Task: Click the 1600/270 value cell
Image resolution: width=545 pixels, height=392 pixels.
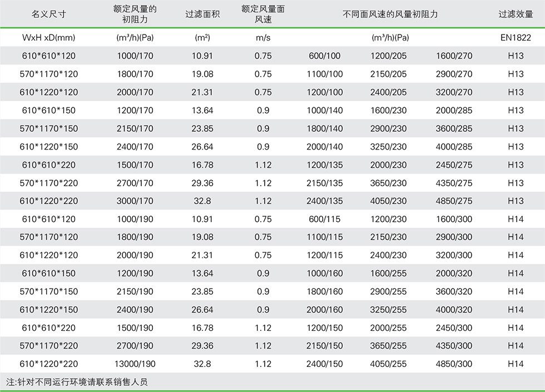Action: point(454,56)
